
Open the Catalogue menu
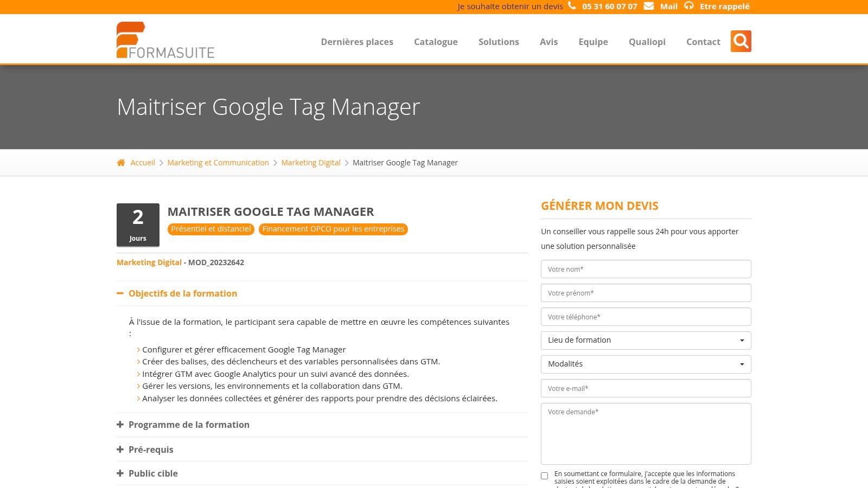pos(436,42)
